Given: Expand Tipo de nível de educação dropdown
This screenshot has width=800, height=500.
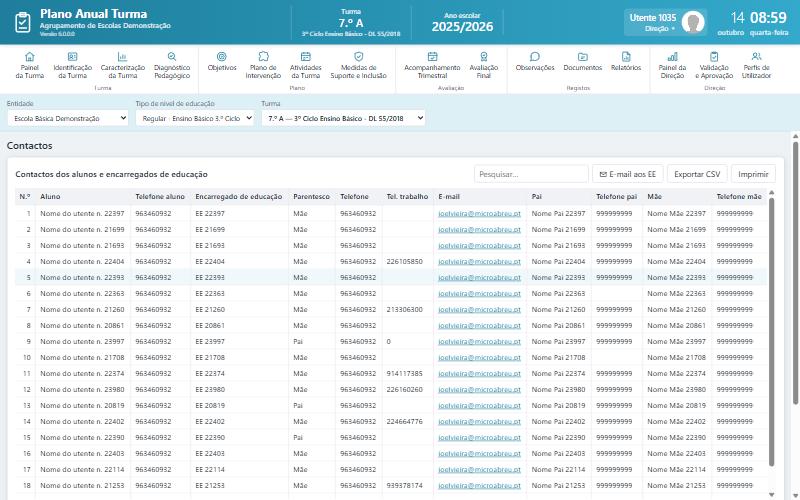Looking at the screenshot, I should click(x=195, y=118).
